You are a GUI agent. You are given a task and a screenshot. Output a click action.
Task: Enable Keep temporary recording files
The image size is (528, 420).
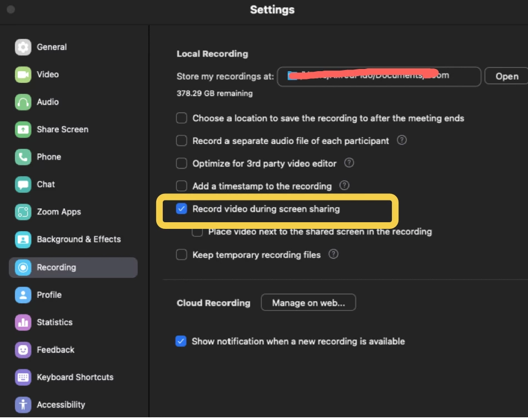[x=182, y=255]
